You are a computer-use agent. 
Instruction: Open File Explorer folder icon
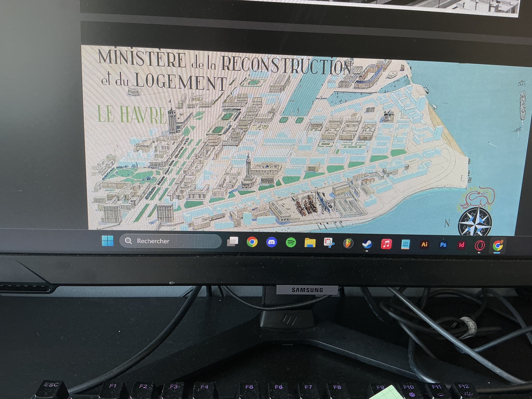pyautogui.click(x=310, y=243)
